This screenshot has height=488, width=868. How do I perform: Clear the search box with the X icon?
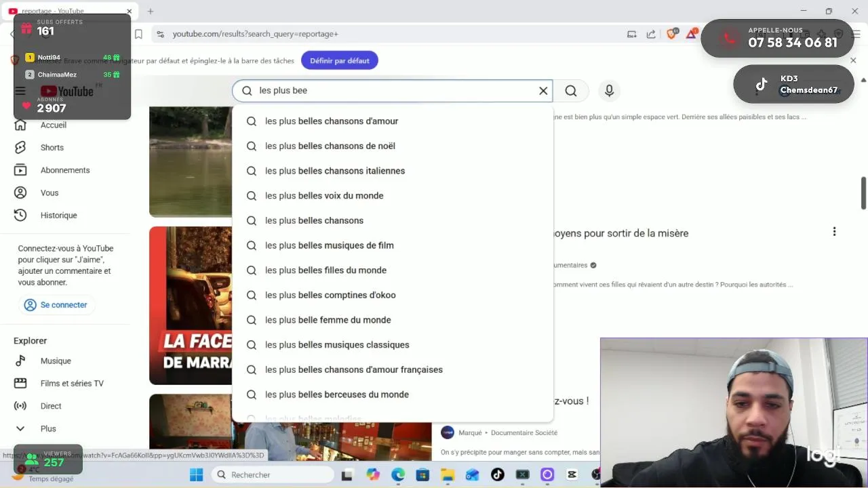543,91
